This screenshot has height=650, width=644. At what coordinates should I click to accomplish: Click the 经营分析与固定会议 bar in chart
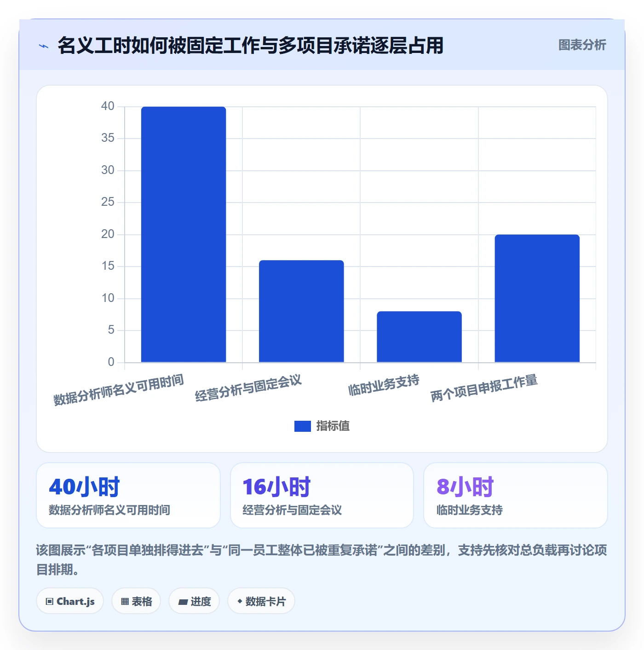[301, 311]
